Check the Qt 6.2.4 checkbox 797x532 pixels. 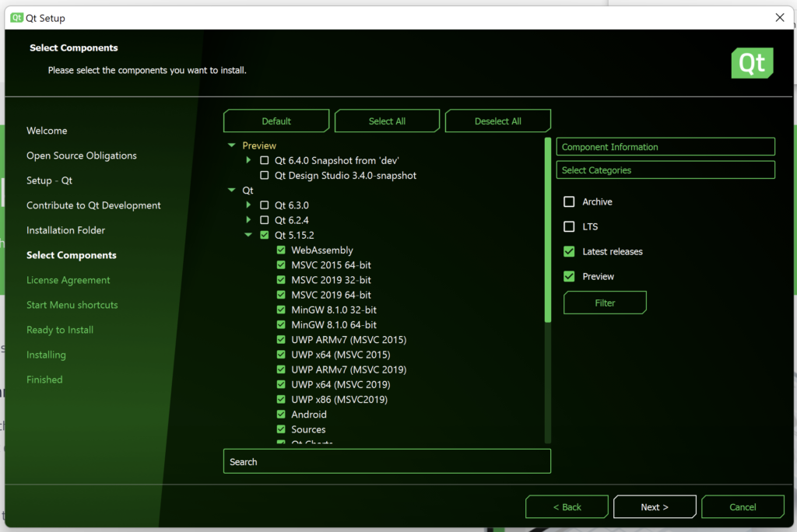point(265,220)
